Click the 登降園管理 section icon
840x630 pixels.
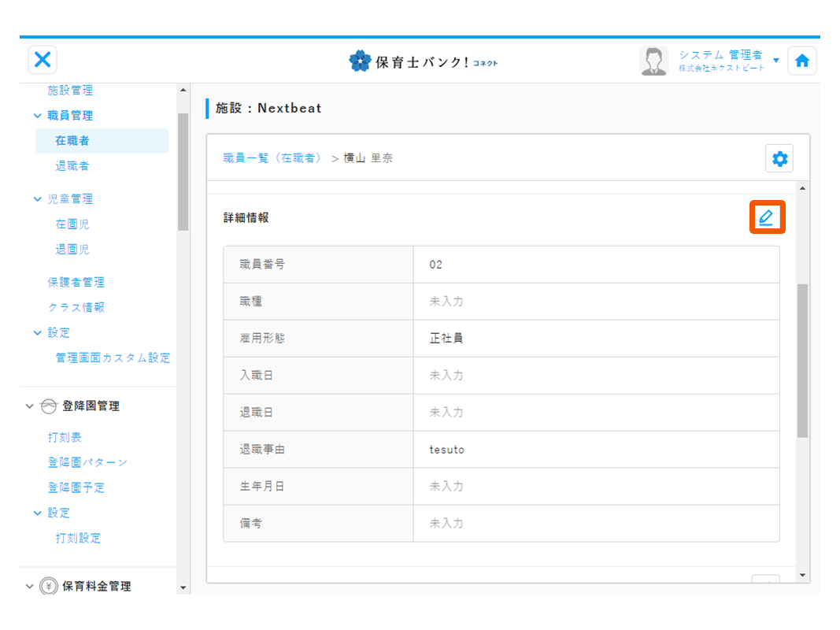click(49, 406)
